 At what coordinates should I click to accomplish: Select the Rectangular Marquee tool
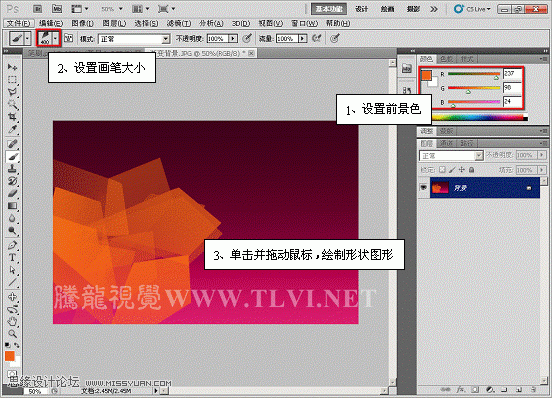click(x=12, y=80)
